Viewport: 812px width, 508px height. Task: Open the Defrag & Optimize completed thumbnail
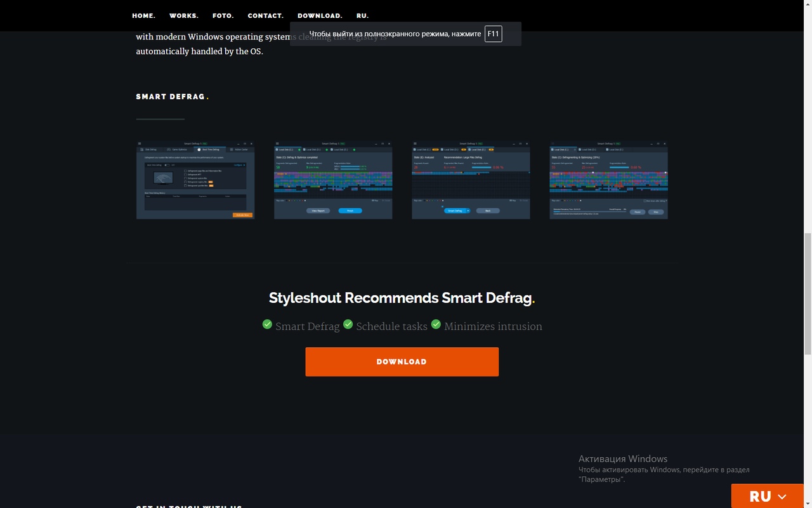coord(333,180)
